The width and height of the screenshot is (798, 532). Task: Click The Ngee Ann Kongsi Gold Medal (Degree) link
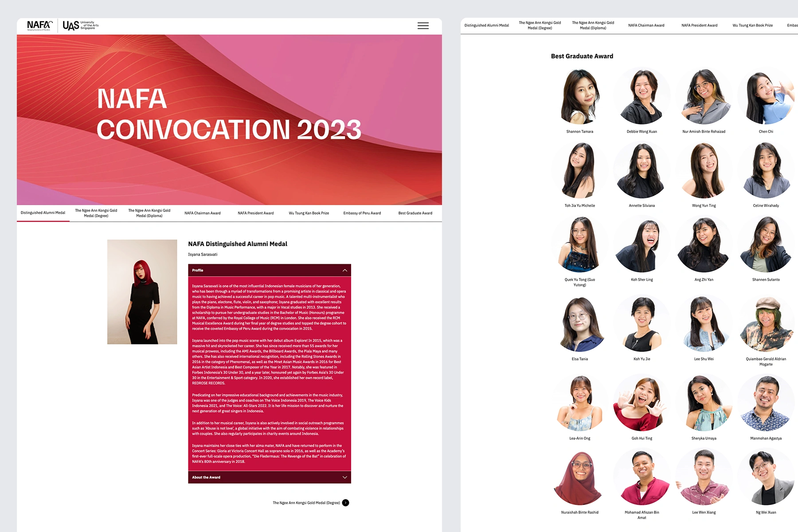(306, 503)
